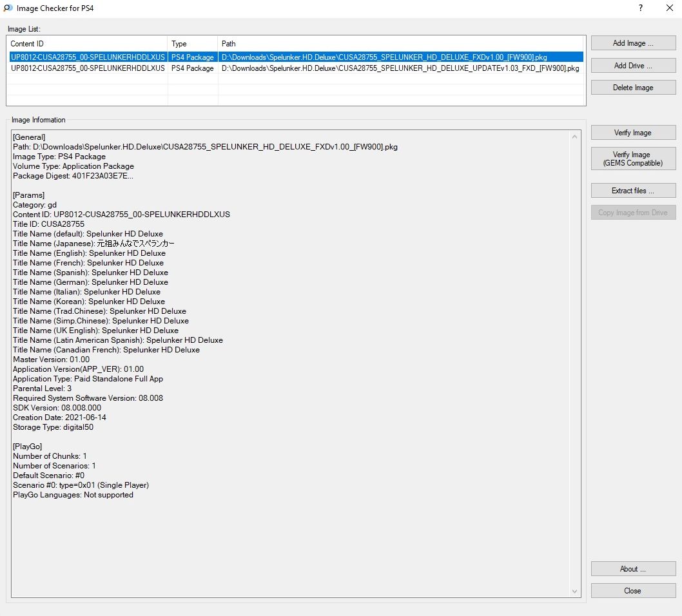Click the Title ID: CUSA28755 line
The image size is (682, 616).
click(x=49, y=224)
